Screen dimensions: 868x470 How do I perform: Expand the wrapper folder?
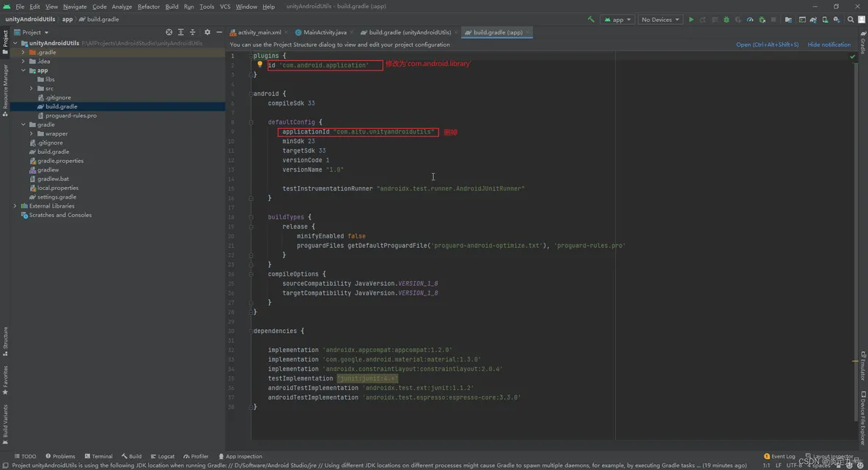(32, 133)
